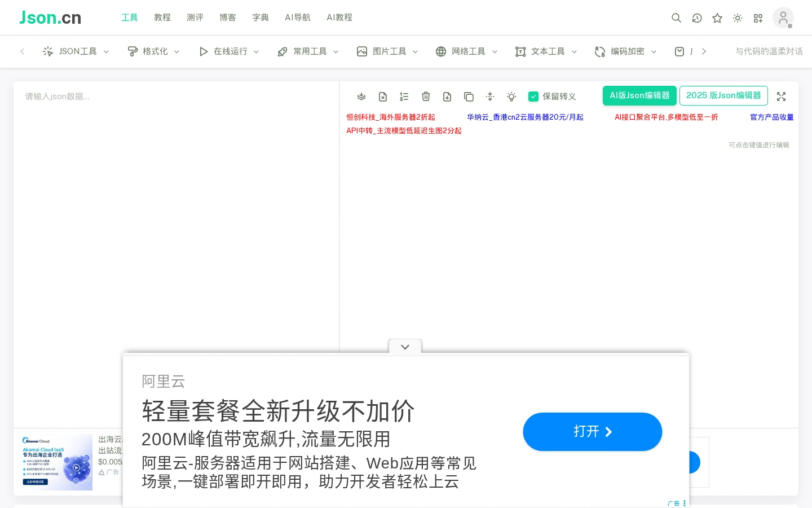This screenshot has height=508, width=812.
Task: Open the 官方产品收量 link
Action: pos(772,117)
